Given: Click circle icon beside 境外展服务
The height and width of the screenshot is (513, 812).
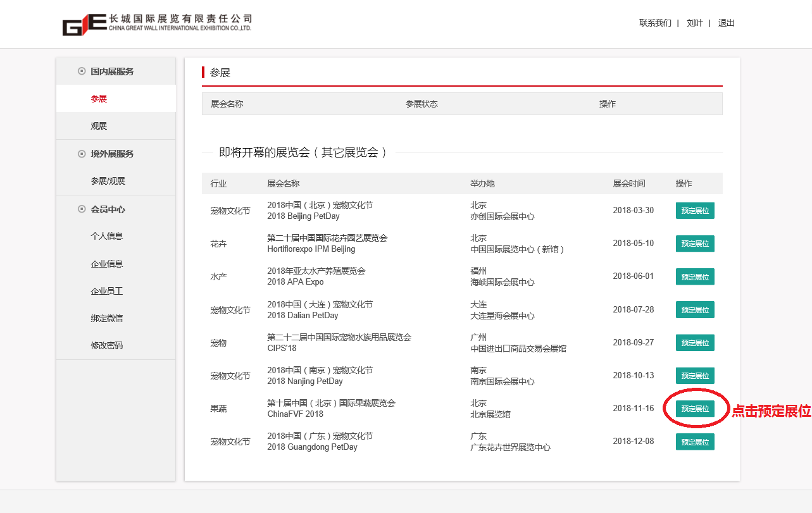Looking at the screenshot, I should (x=82, y=154).
